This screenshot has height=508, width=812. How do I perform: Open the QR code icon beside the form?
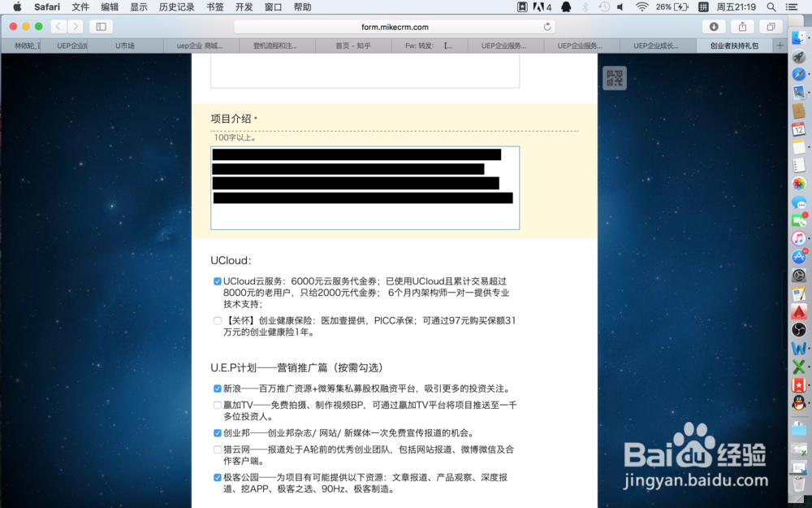(615, 78)
